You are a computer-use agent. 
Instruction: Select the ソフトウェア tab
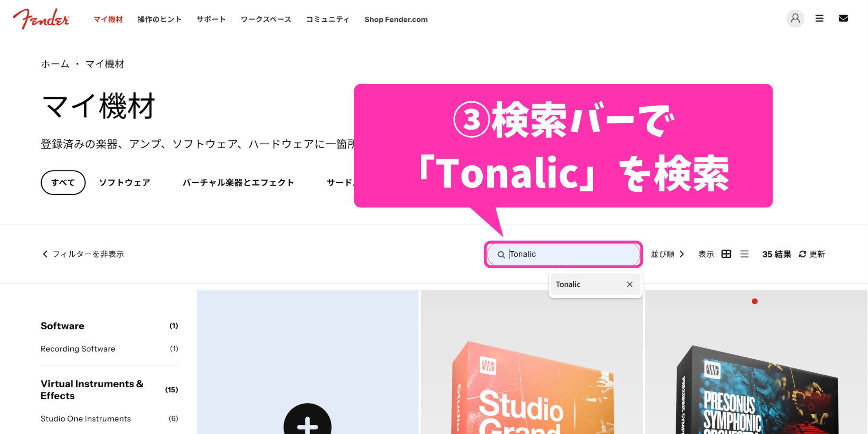[124, 183]
